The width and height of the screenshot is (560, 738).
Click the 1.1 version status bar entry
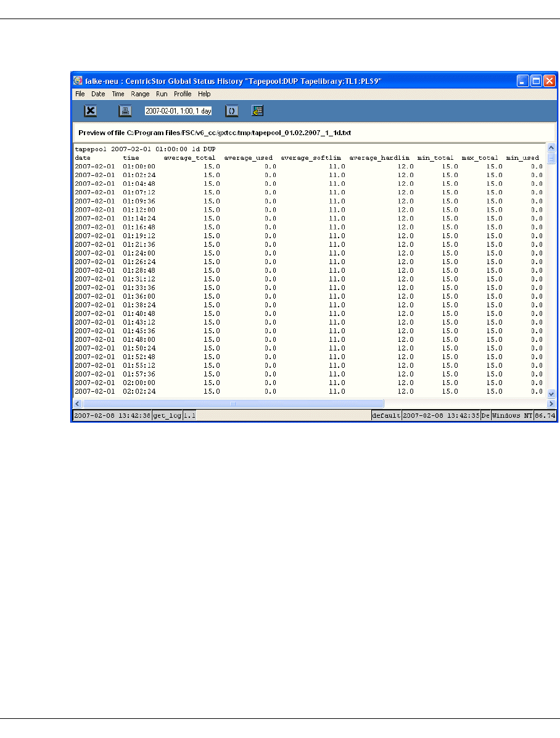click(x=189, y=416)
